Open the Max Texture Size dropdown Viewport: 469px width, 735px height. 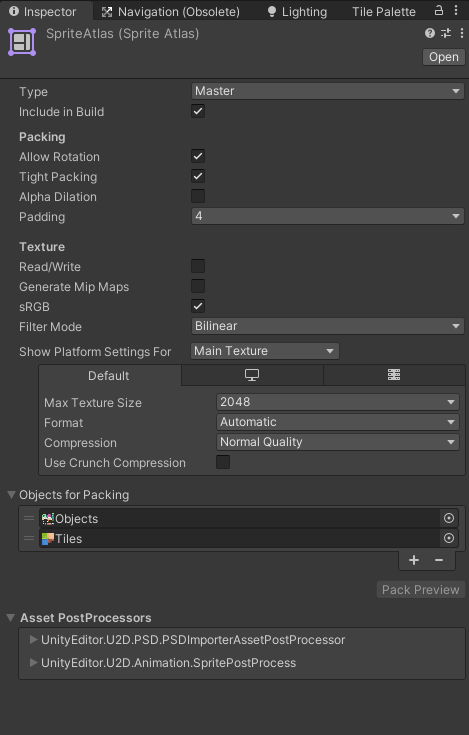[x=337, y=402]
